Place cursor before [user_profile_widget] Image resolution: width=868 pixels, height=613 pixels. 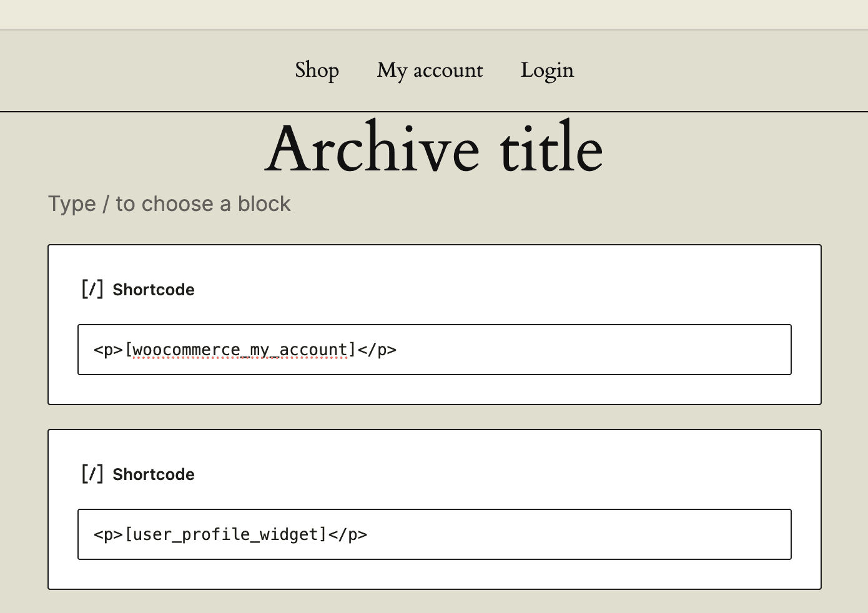(x=126, y=534)
